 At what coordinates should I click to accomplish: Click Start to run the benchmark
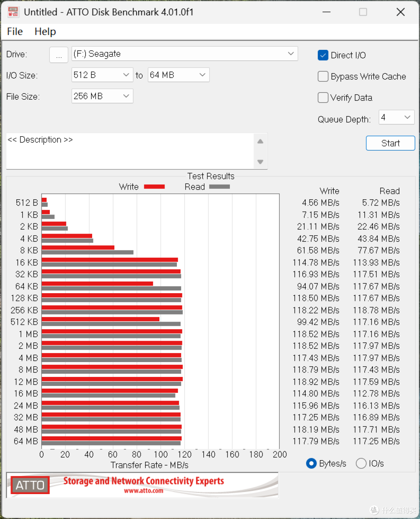[x=390, y=143]
